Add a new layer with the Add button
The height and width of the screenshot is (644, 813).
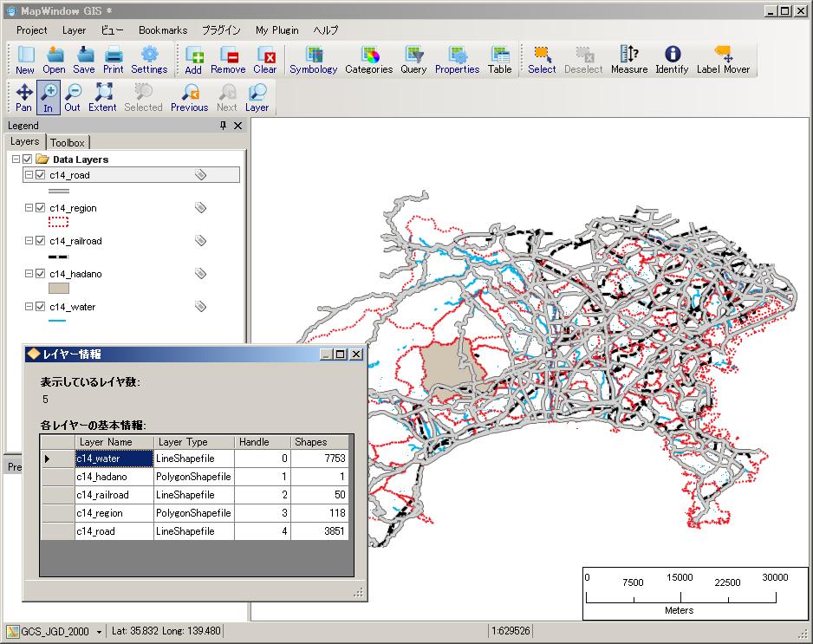(194, 59)
